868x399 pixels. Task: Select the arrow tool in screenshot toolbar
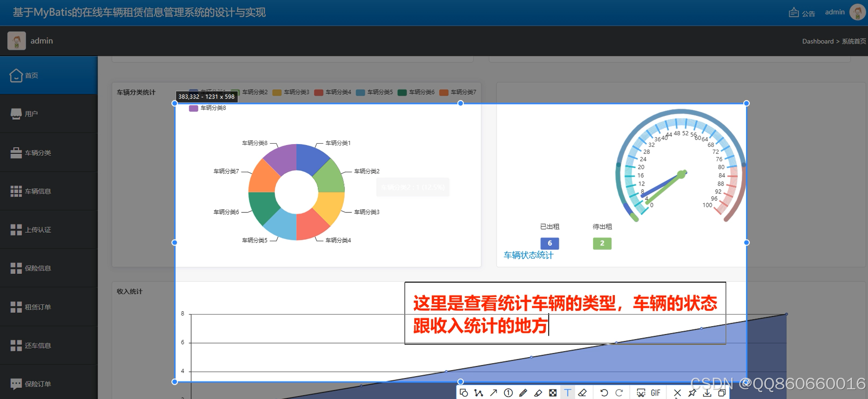493,393
